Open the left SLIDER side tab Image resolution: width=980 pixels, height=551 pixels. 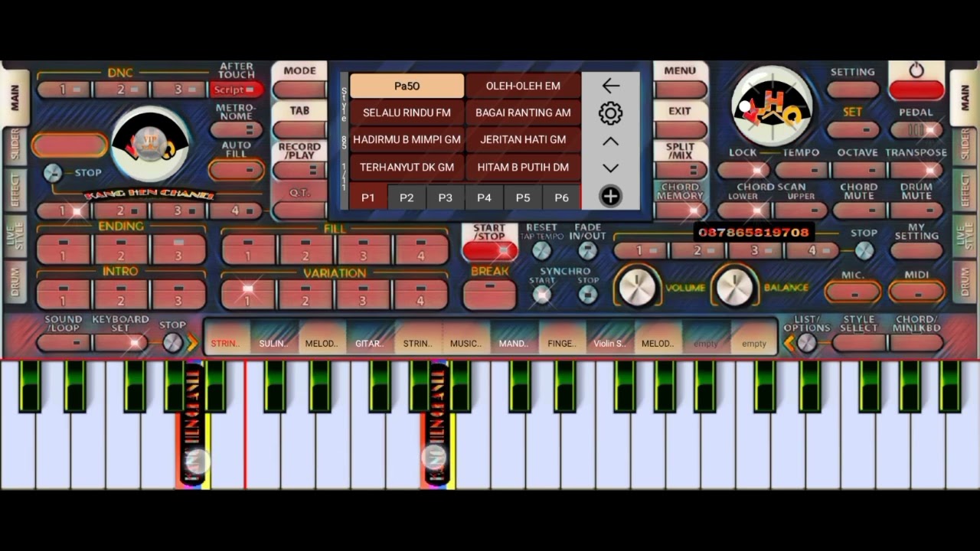click(15, 145)
